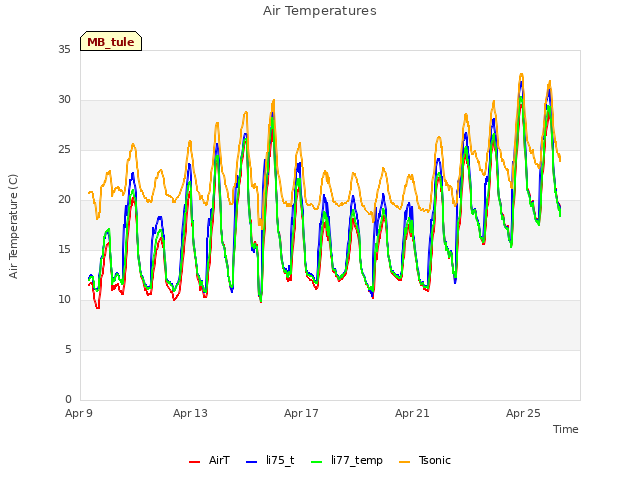The image size is (640, 480).
Task: Click the Apr 21 tick label
Action: point(412,413)
